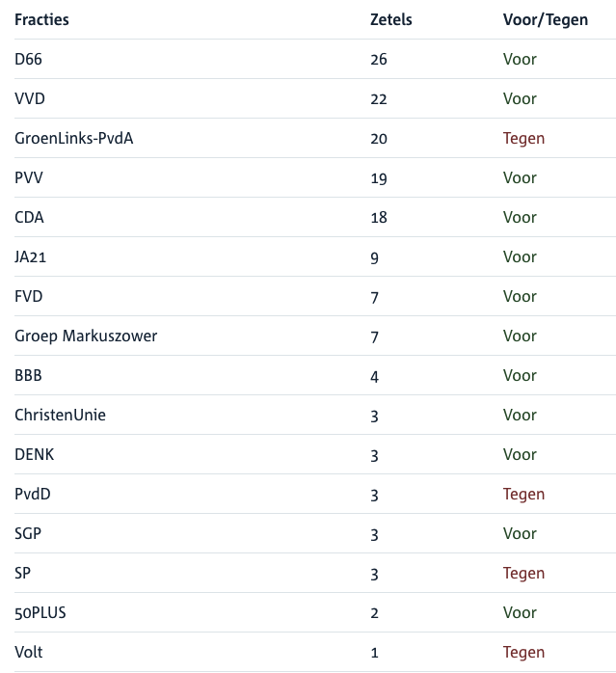Click the PVV party name

pyautogui.click(x=29, y=177)
